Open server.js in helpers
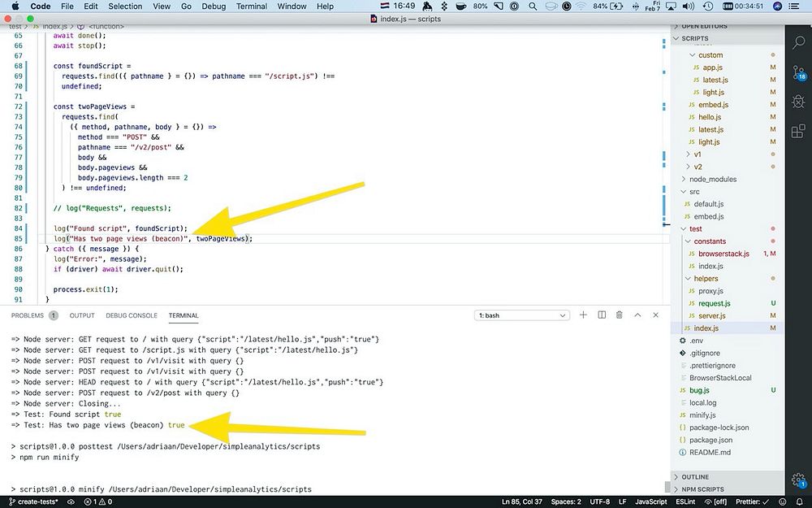The image size is (812, 508). (711, 316)
